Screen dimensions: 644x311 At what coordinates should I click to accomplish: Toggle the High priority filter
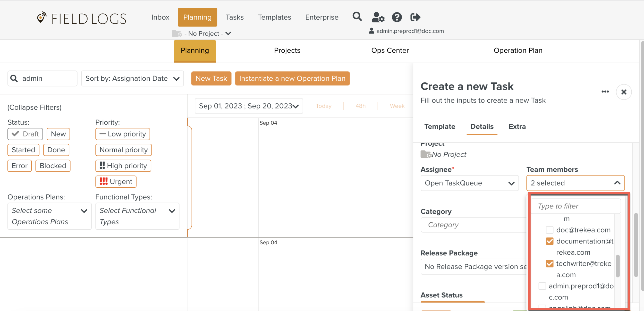point(123,166)
